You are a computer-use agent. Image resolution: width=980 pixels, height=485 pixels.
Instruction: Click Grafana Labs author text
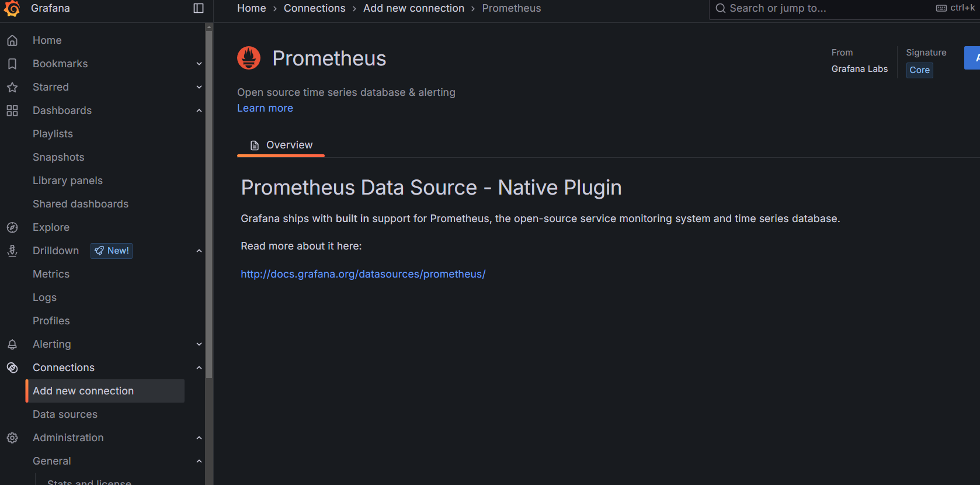tap(860, 69)
